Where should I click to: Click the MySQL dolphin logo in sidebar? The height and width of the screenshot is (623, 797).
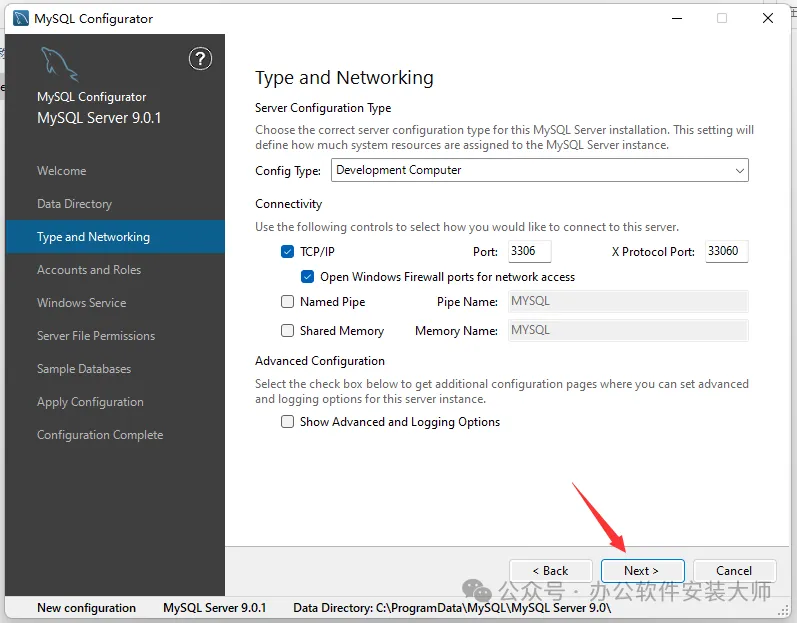(59, 64)
